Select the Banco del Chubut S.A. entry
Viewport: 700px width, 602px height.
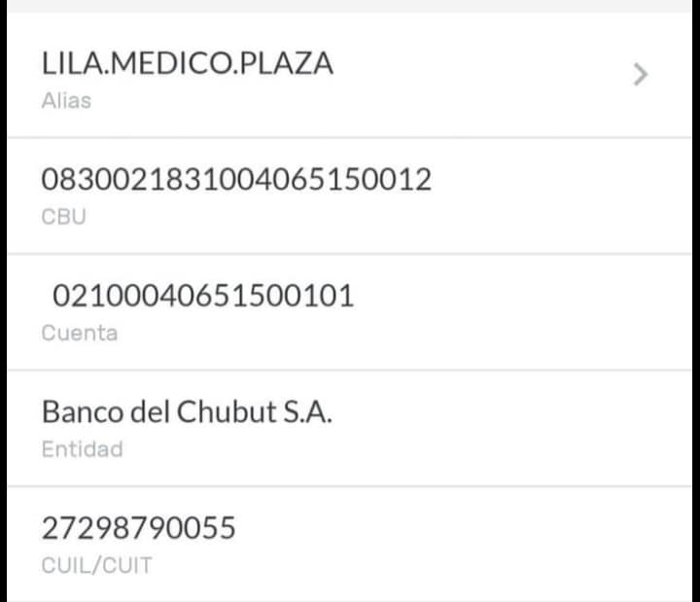click(187, 411)
